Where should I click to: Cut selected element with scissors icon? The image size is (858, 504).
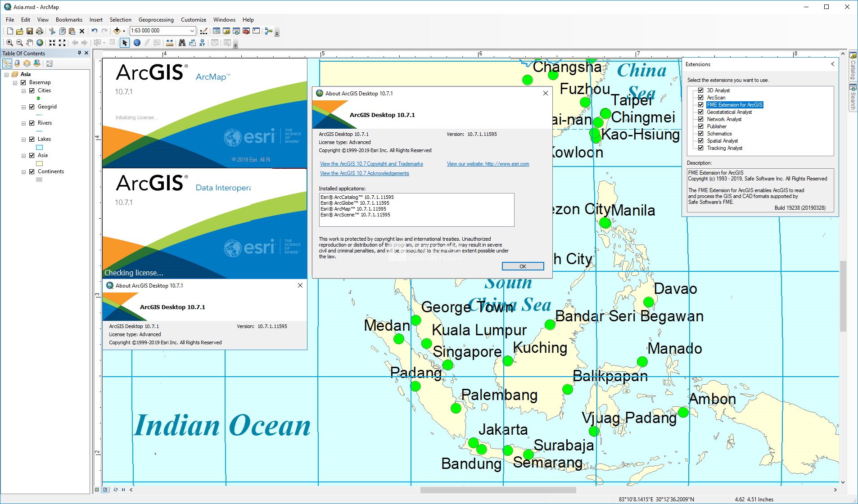52,31
